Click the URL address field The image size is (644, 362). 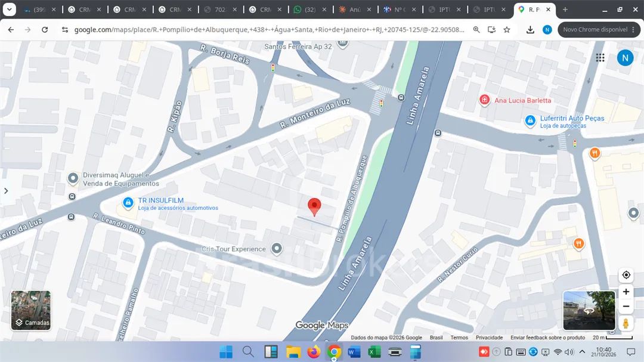(270, 30)
